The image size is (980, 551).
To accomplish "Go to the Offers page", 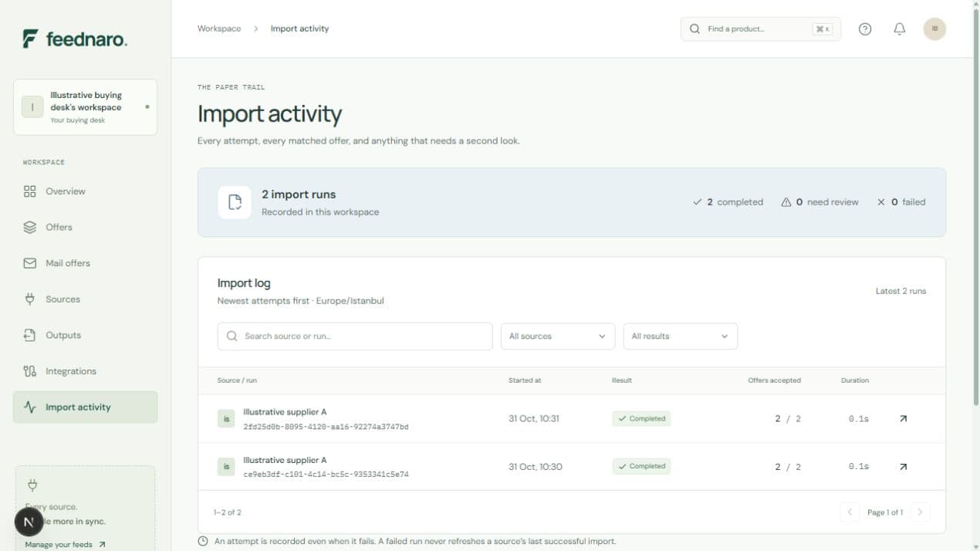I will (86, 227).
